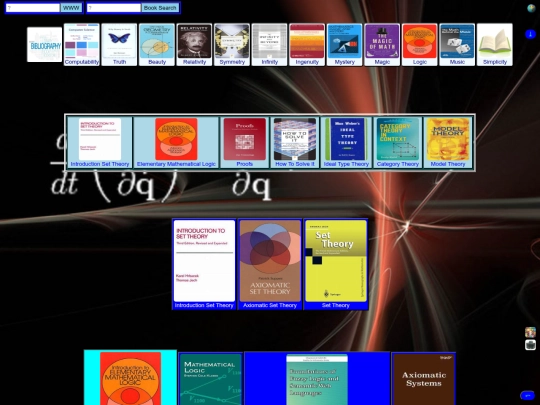540x405 pixels.
Task: Select the Mystery category tile
Action: click(344, 44)
